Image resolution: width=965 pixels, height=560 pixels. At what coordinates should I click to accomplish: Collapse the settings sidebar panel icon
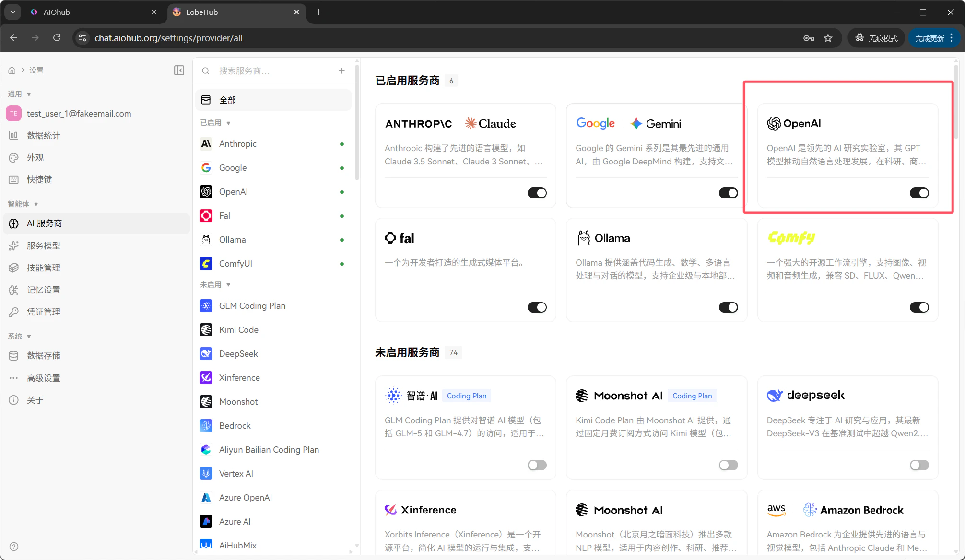(179, 70)
